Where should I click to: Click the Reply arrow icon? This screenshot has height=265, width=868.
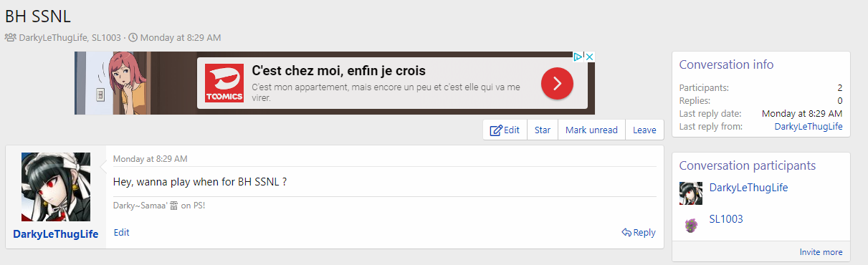coord(626,233)
